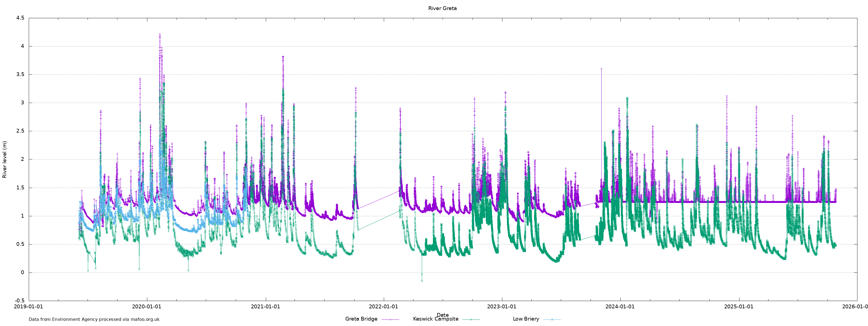Click the Low Briery legend label
The height and width of the screenshot is (326, 868).
tap(526, 319)
